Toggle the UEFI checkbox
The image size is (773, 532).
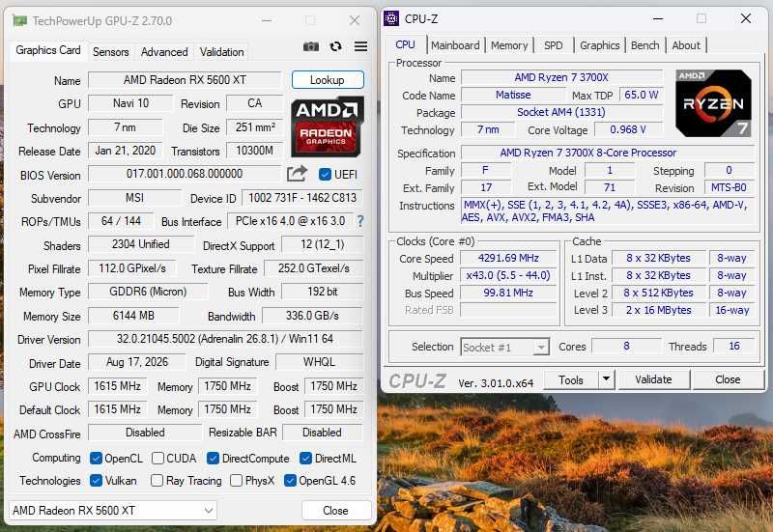pos(325,175)
